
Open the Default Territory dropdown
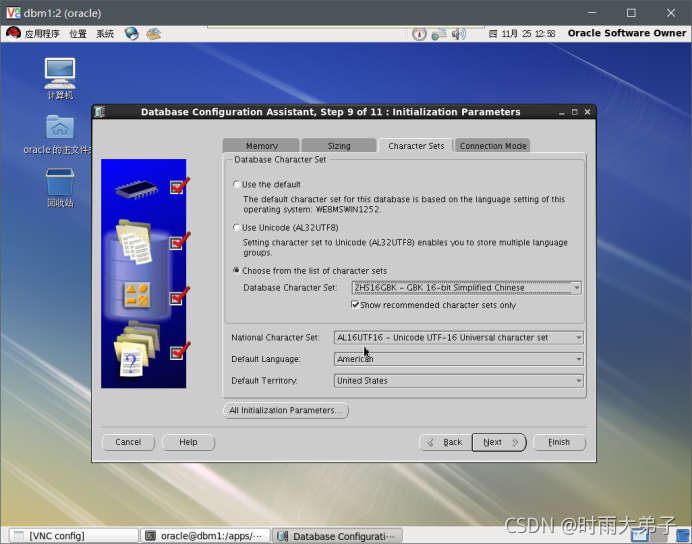[459, 381]
